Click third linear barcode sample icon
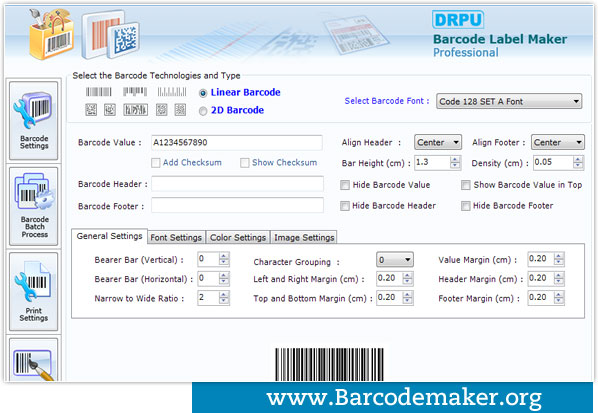 172,92
